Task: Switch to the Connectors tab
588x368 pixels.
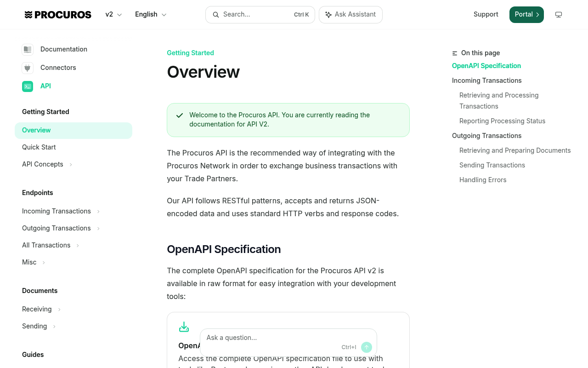Action: point(58,68)
